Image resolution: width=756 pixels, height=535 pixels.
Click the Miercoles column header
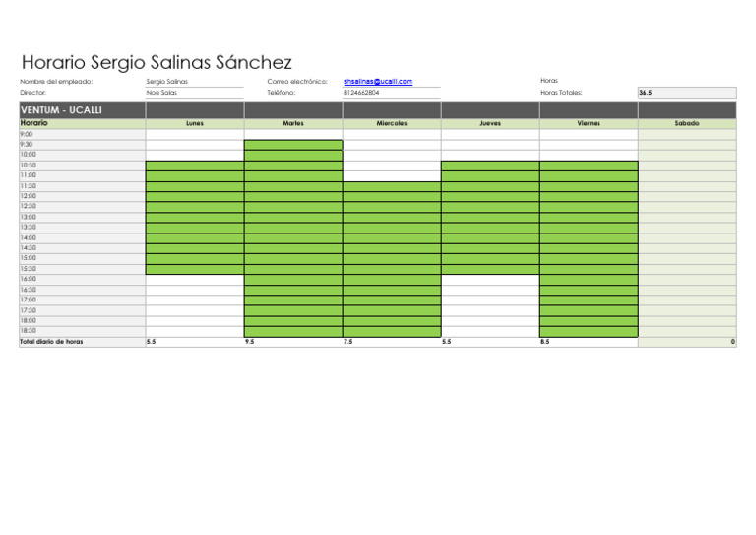click(x=392, y=123)
